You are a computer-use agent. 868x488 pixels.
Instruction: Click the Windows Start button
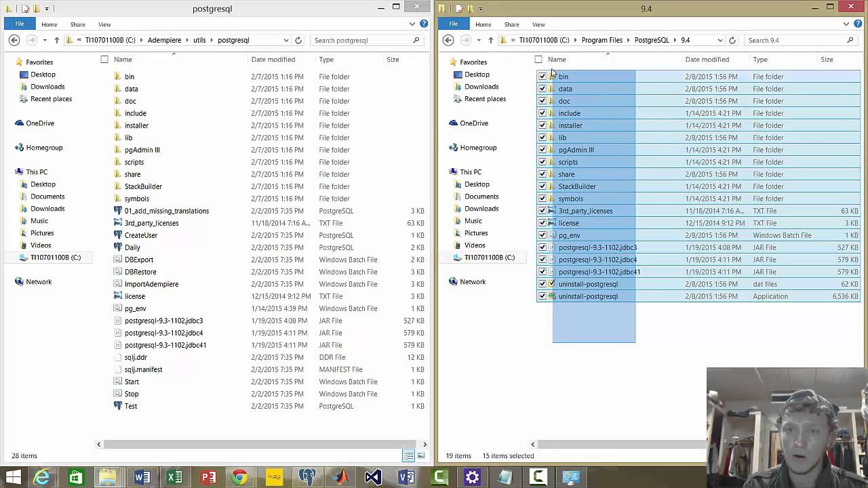(13, 477)
